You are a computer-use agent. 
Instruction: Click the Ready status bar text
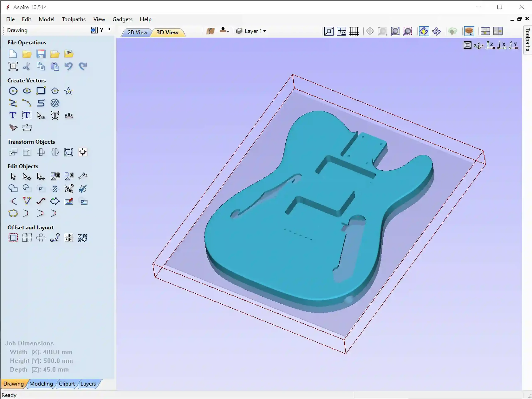coord(9,395)
